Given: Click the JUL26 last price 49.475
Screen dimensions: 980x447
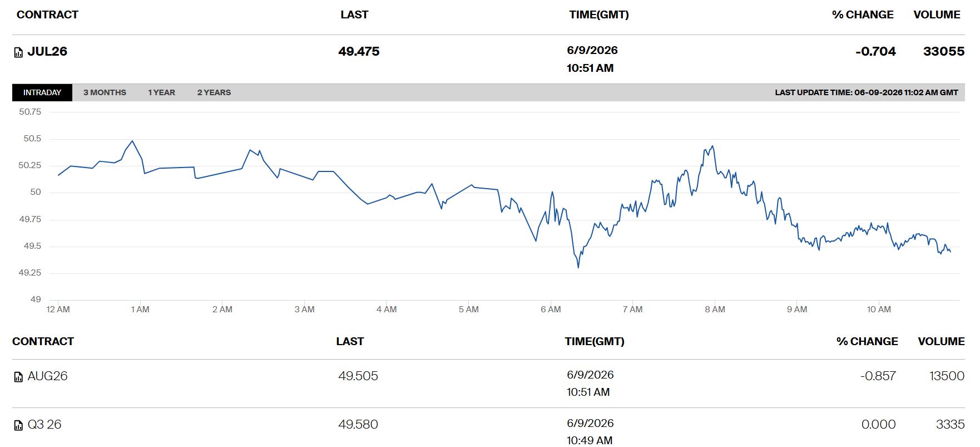Looking at the screenshot, I should click(x=359, y=51).
